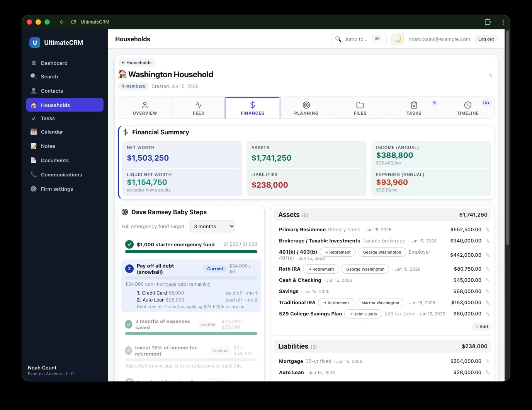Open Dashboard from the sidebar
Screen dimensions: 532x410
pyautogui.click(x=65, y=63)
